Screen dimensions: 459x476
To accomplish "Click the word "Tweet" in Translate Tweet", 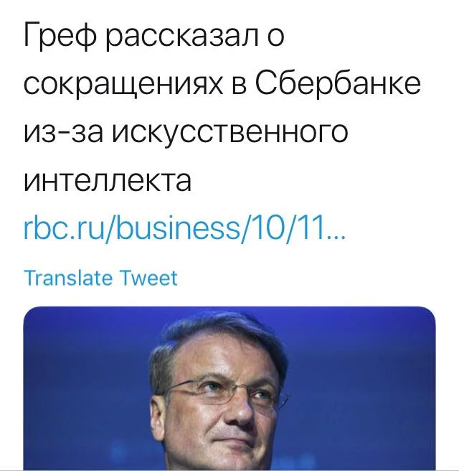I will click(x=148, y=278).
